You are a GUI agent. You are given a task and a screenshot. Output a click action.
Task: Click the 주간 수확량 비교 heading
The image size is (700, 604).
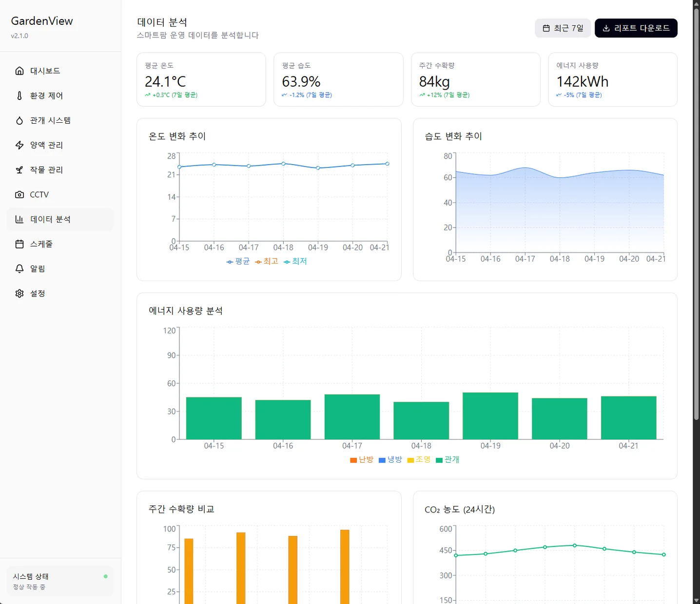181,509
